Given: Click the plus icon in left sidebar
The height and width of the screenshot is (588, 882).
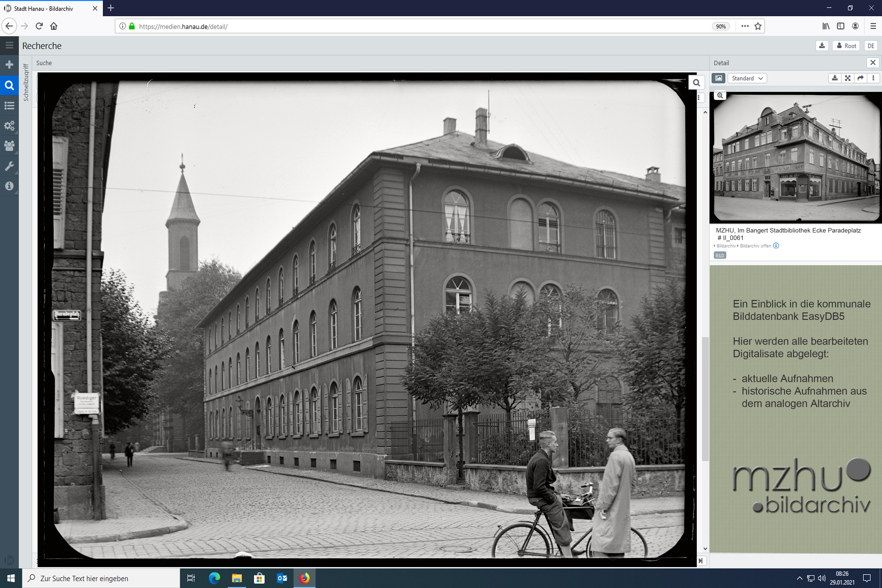Looking at the screenshot, I should 9,64.
